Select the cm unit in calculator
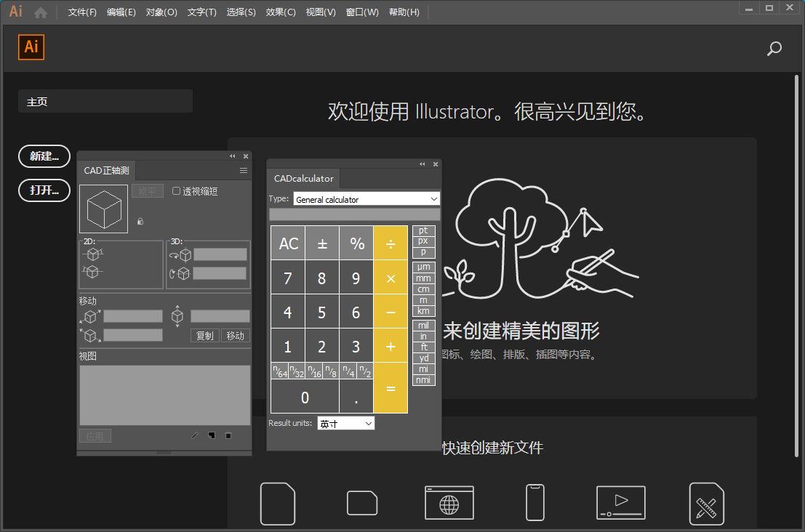 [x=423, y=289]
